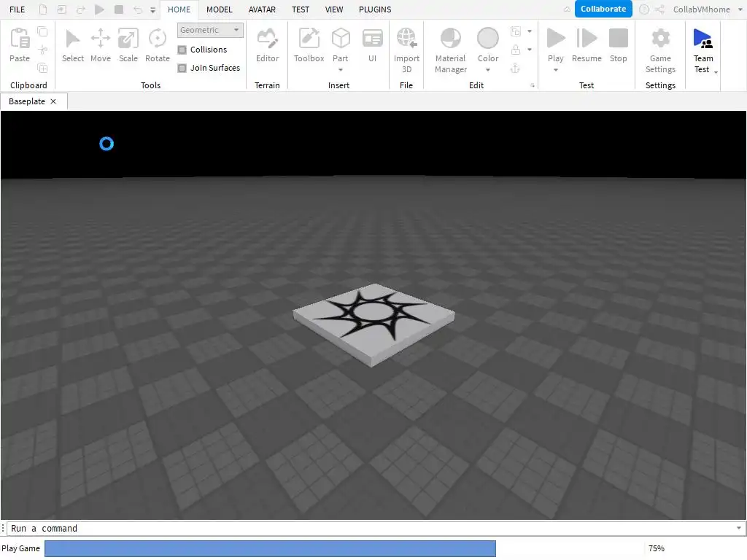This screenshot has height=560, width=747.
Task: Click the Resume test button
Action: [x=587, y=44]
